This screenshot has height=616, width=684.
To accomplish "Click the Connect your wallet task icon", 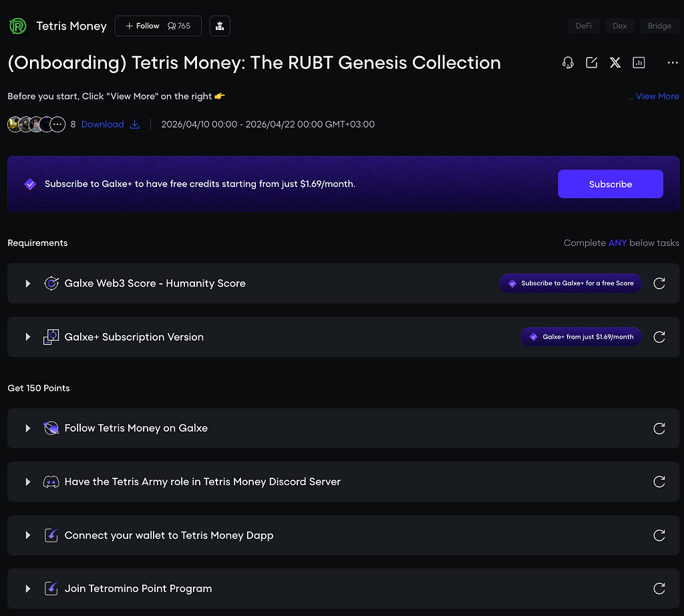I will coord(51,536).
